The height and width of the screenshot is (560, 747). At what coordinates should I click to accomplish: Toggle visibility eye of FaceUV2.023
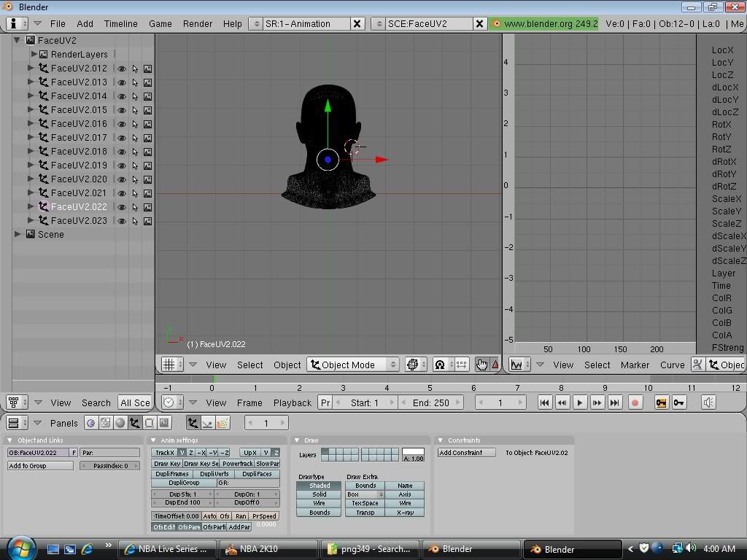coord(122,221)
